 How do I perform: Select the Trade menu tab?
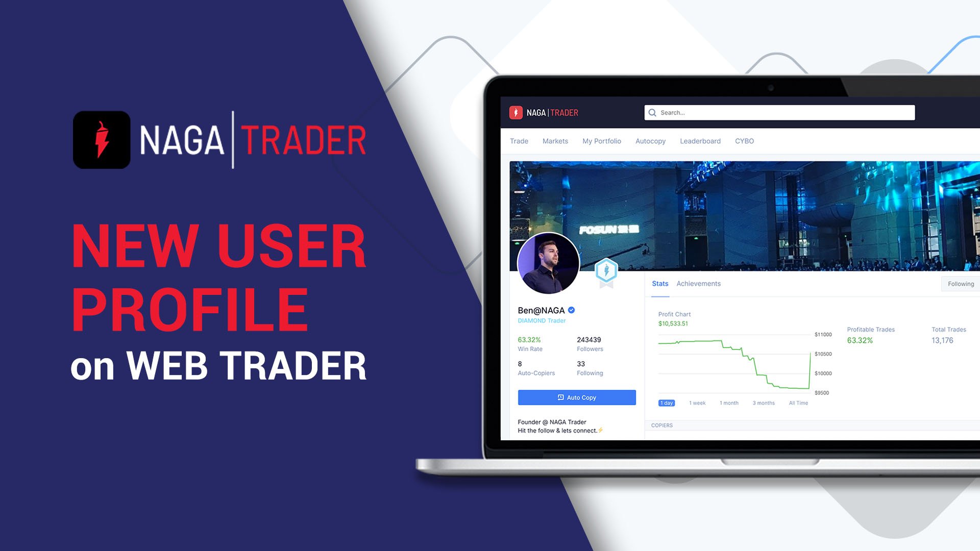coord(519,141)
